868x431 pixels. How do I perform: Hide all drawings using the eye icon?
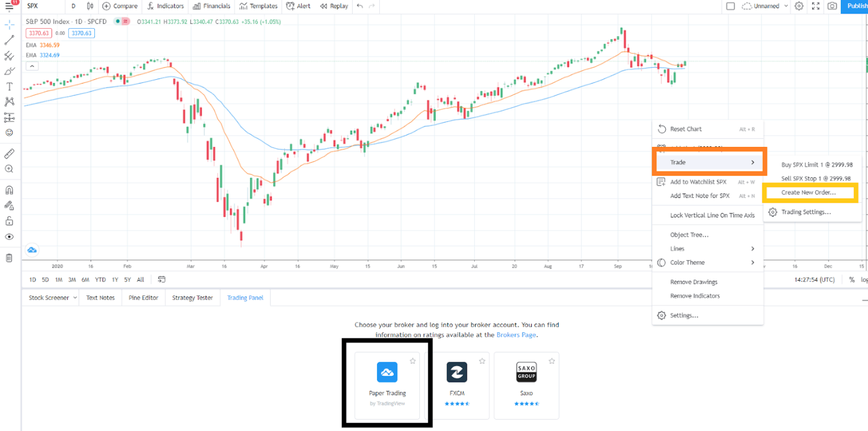[x=9, y=237]
